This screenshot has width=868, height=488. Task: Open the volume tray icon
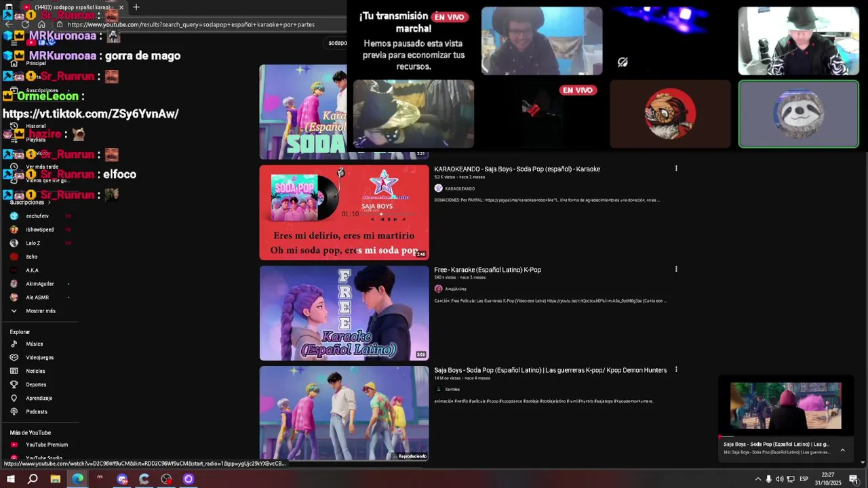tap(779, 479)
